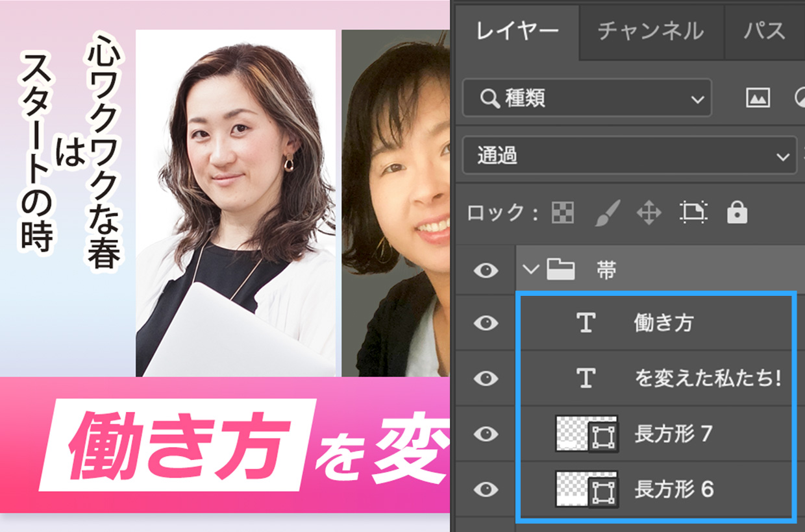Lock all padlock icon
The width and height of the screenshot is (805, 532).
[737, 212]
